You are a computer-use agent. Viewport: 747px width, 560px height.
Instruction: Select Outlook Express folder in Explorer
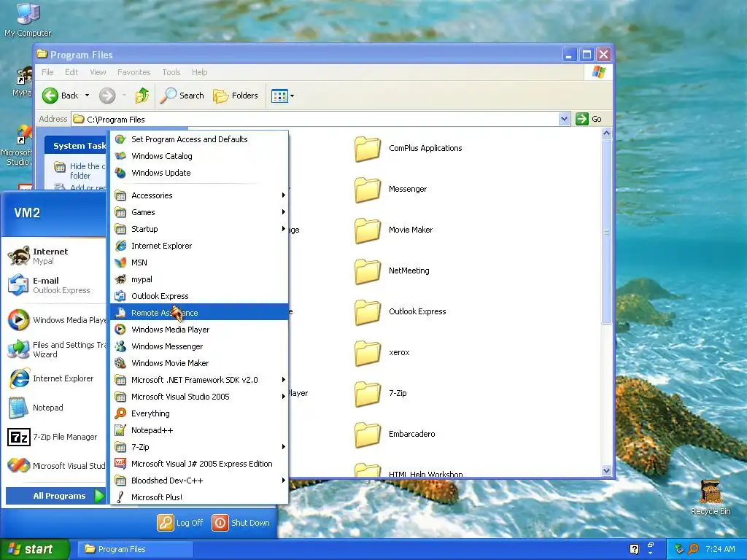pos(400,311)
